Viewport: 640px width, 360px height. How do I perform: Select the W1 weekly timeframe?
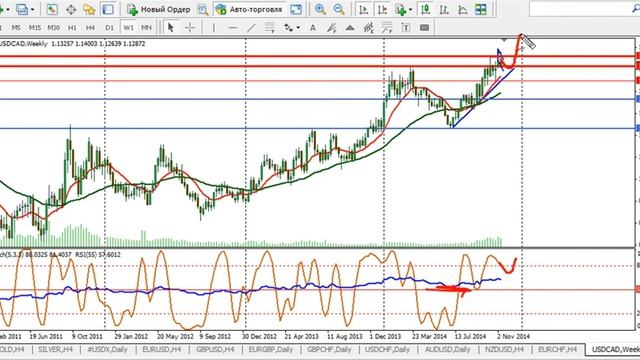tap(128, 28)
